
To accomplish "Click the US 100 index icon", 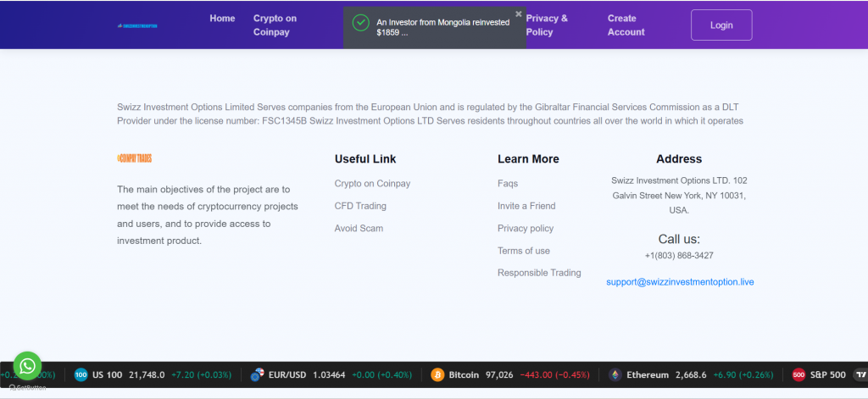I will (81, 374).
